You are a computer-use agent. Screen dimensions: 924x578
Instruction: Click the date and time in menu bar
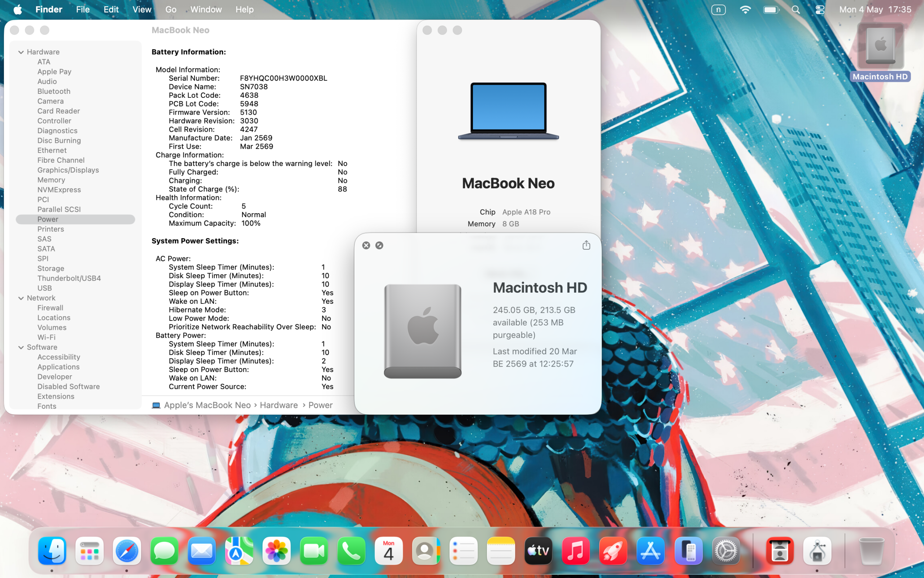(x=875, y=9)
